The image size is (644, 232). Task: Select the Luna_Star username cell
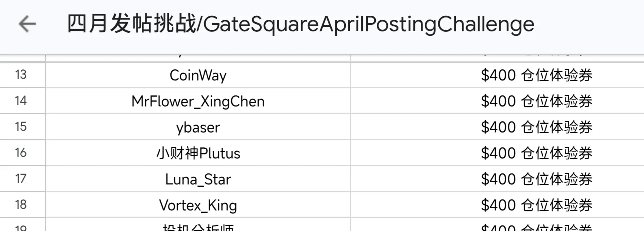[x=198, y=179]
